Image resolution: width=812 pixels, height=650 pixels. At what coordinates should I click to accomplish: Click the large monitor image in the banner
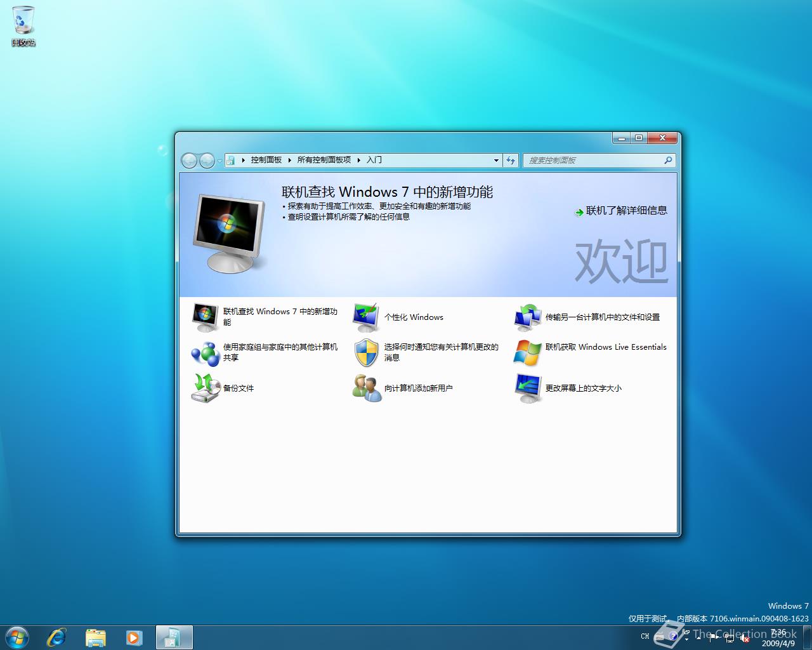point(230,233)
